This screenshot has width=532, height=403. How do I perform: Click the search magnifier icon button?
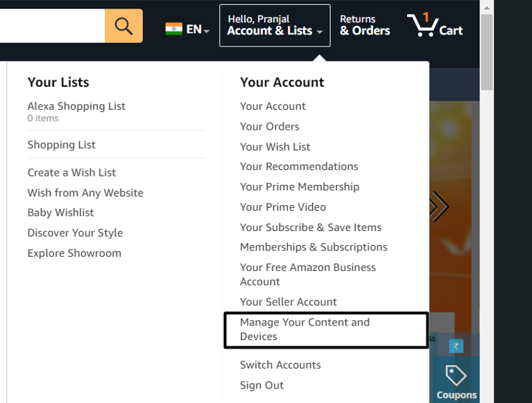(x=123, y=26)
